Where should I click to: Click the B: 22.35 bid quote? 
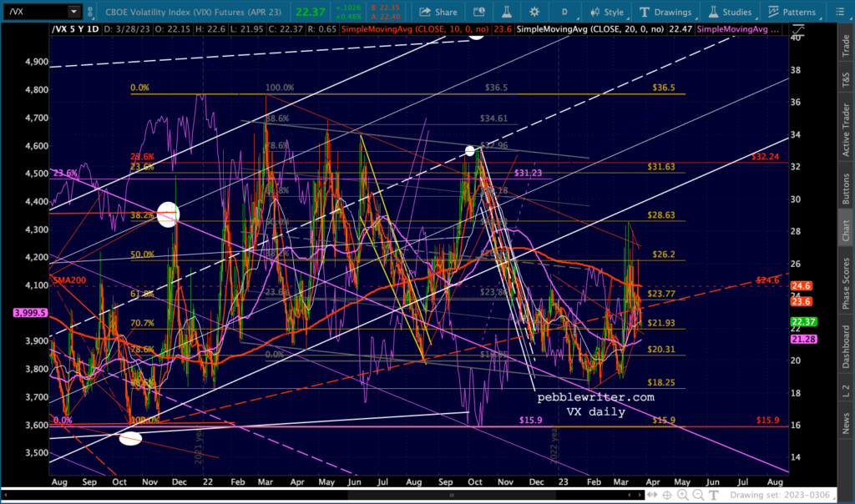tap(385, 8)
